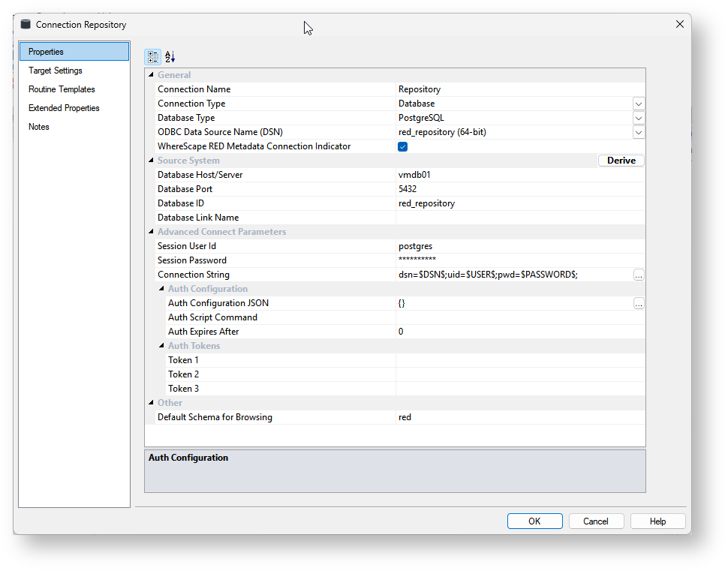
Task: Click the Auth Configuration description heading
Action: pos(188,458)
